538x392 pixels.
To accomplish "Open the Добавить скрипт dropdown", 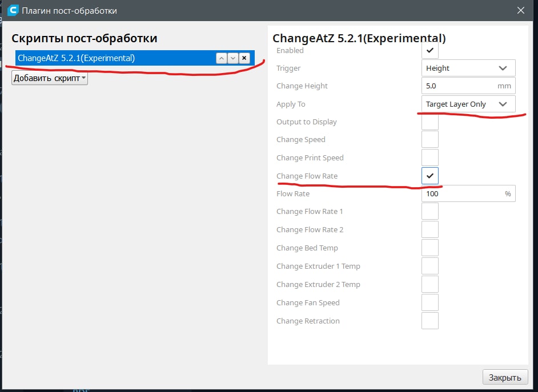I will tap(50, 78).
